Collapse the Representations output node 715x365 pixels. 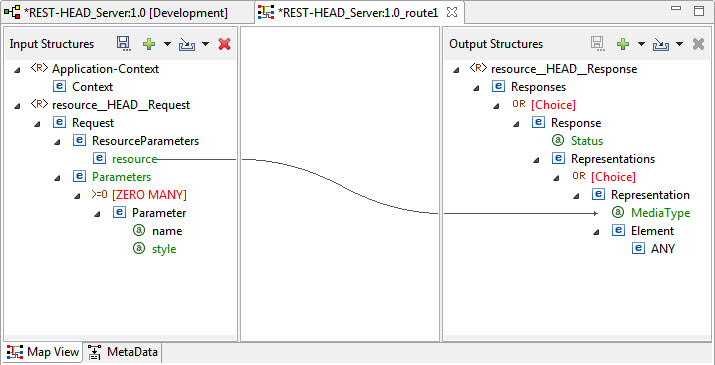tap(537, 160)
